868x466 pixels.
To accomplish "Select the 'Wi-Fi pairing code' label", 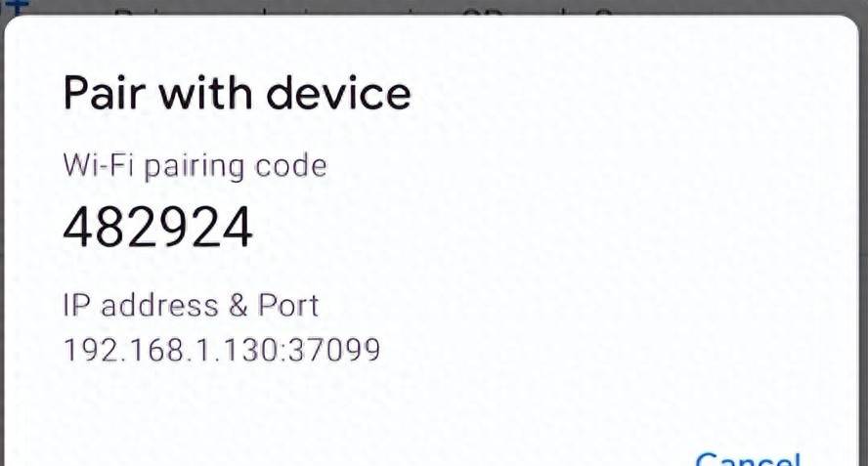I will click(x=195, y=165).
